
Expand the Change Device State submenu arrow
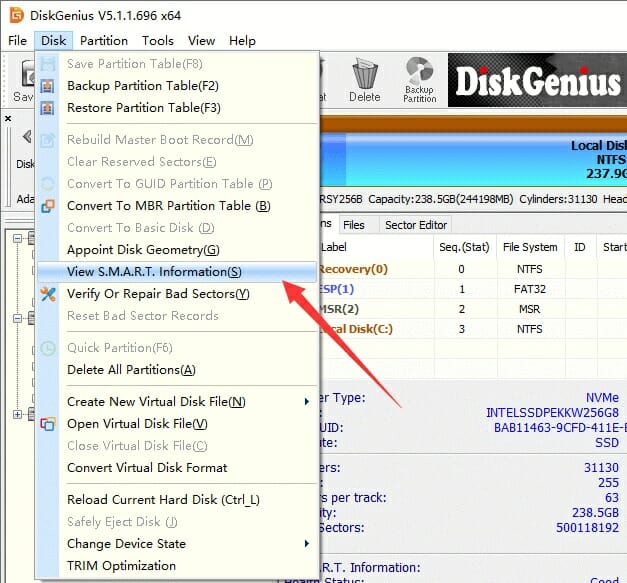click(x=306, y=544)
